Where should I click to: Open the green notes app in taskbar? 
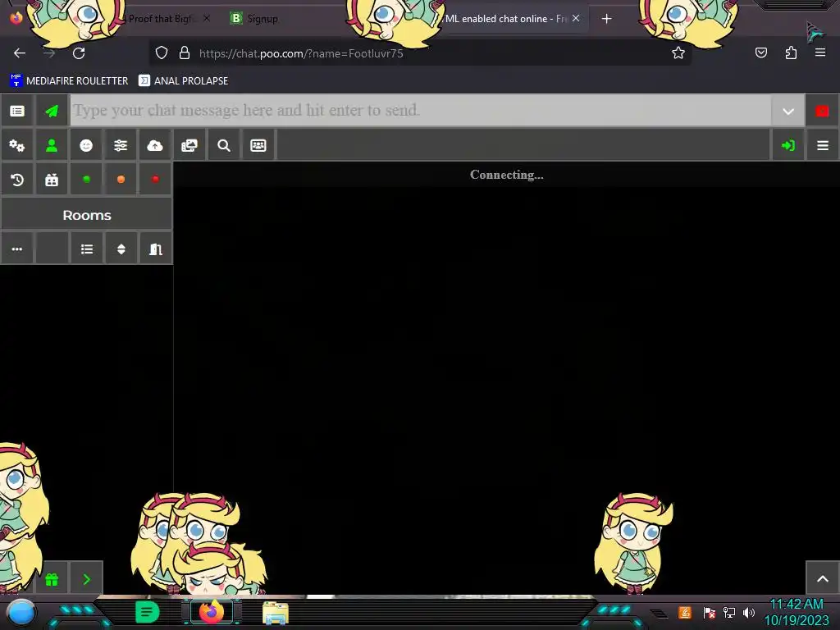pos(148,612)
